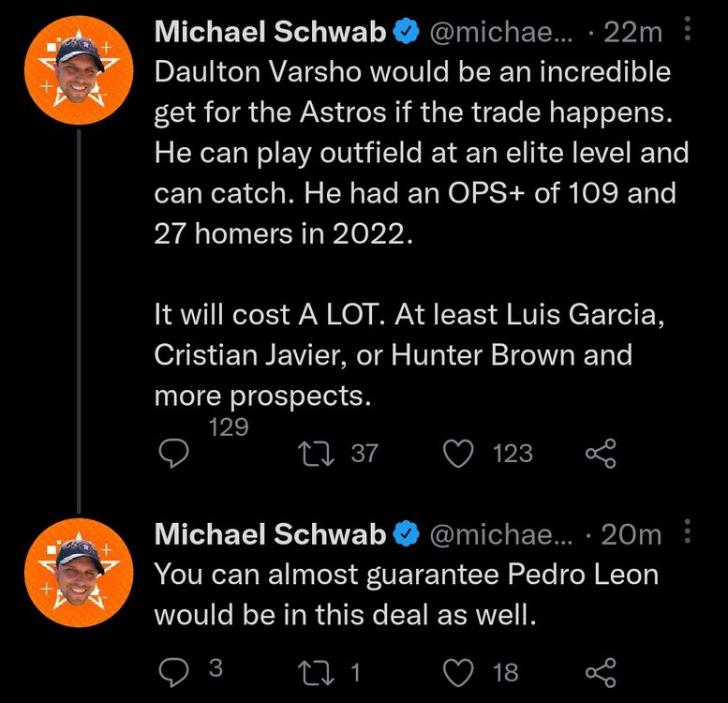Click verified badge on first tweet
This screenshot has width=728, height=703.
click(405, 33)
